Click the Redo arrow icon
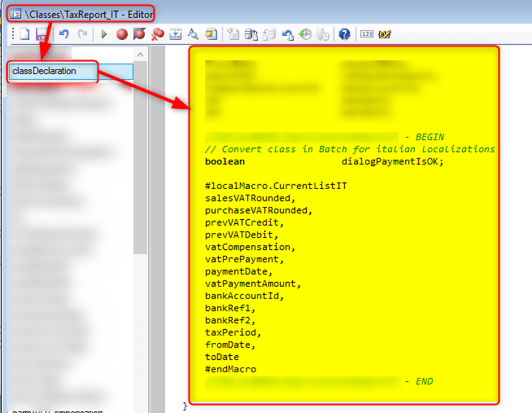This screenshot has height=413, width=532. pyautogui.click(x=83, y=35)
